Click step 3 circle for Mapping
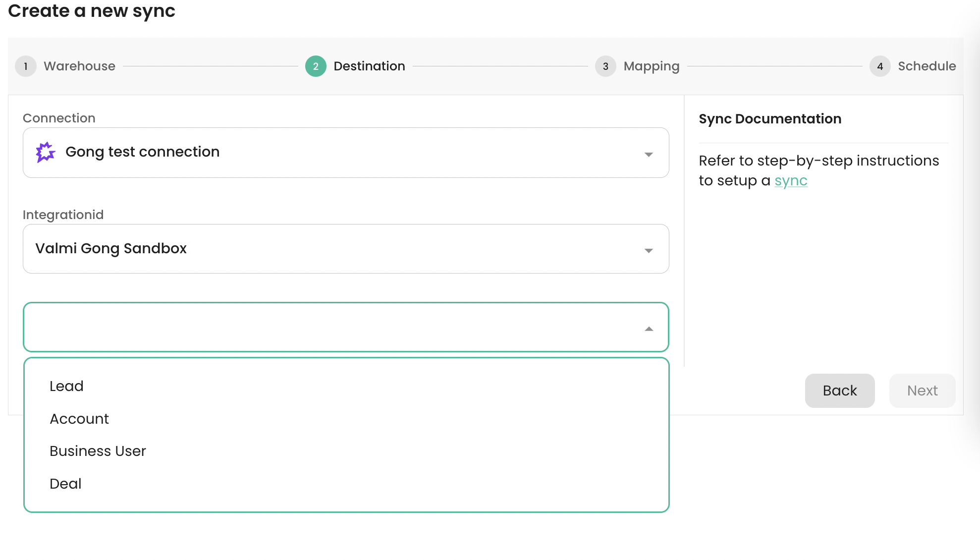 tap(605, 66)
